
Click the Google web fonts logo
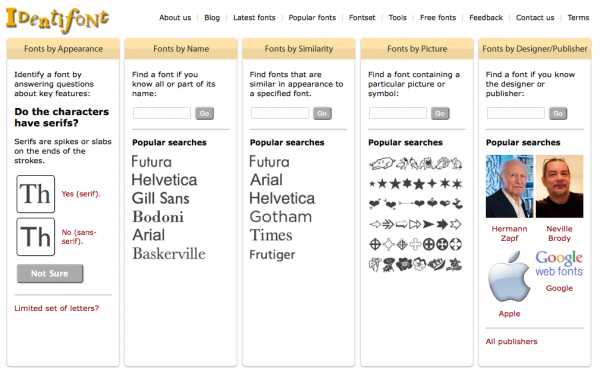point(559,263)
